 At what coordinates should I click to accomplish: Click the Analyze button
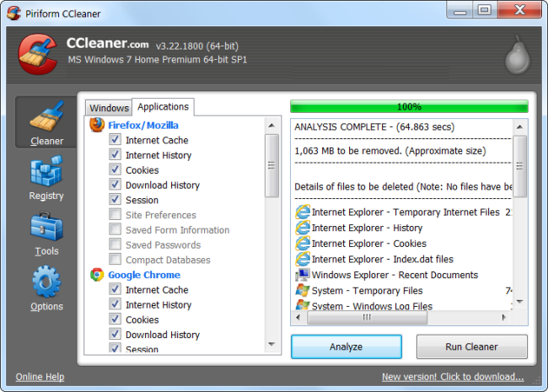click(x=347, y=346)
